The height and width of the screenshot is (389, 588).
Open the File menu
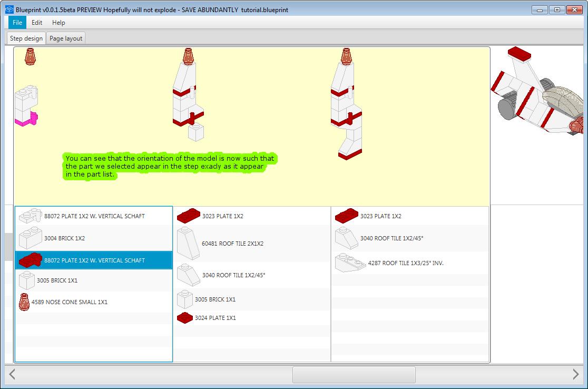(x=17, y=23)
